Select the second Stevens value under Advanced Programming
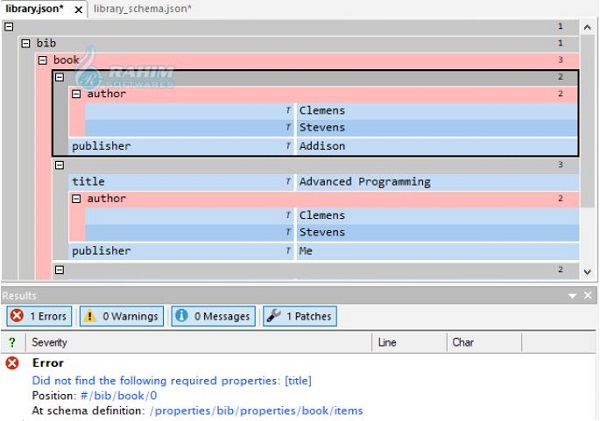Screen dimensions: 600x421 437,232
